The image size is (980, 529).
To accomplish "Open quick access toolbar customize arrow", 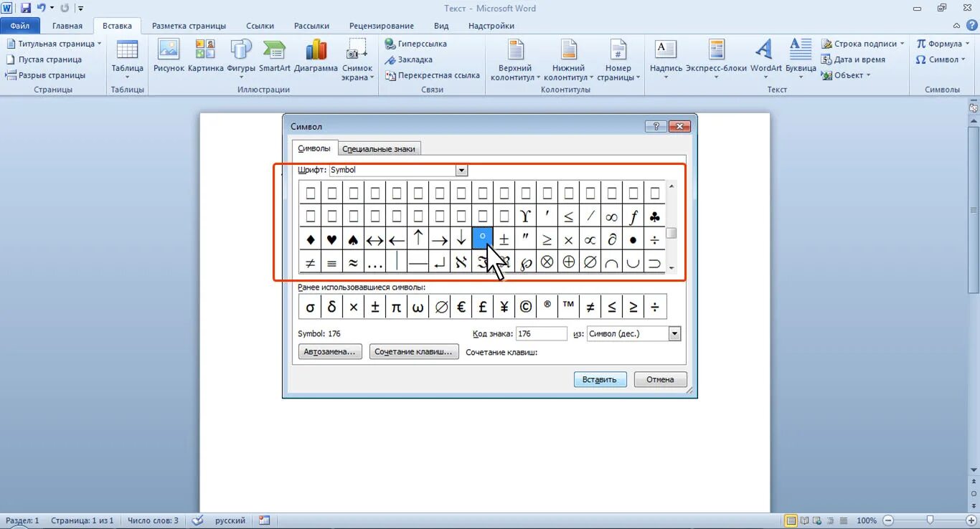I will 80,9.
